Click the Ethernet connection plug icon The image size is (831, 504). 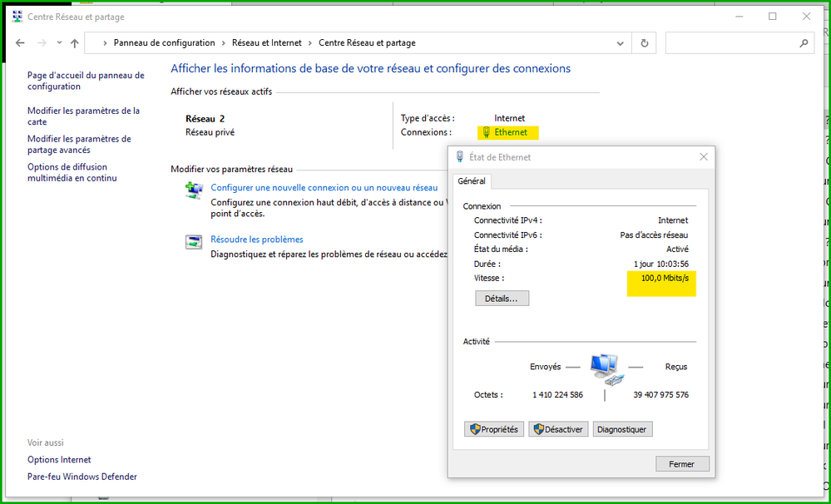coord(486,132)
